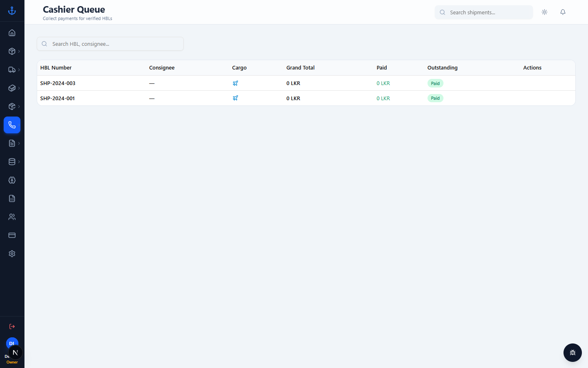Click the Search shipments field in header

484,12
